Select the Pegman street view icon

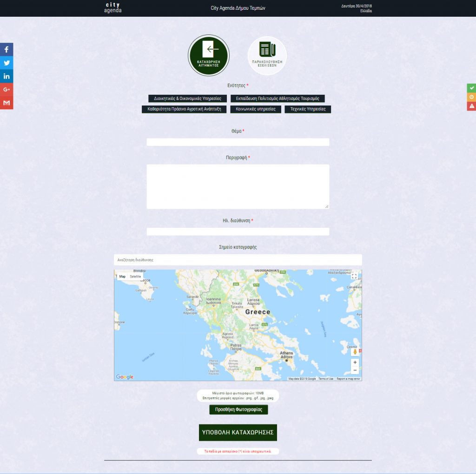(x=355, y=352)
